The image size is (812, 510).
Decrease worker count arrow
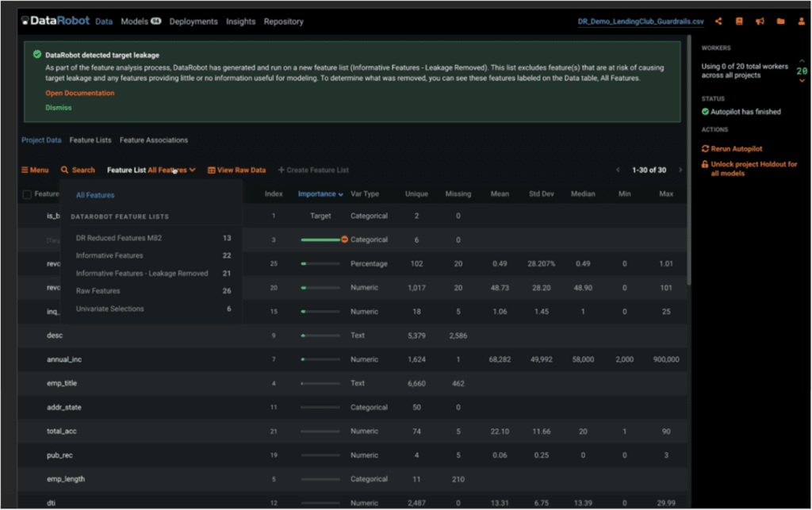pyautogui.click(x=802, y=81)
